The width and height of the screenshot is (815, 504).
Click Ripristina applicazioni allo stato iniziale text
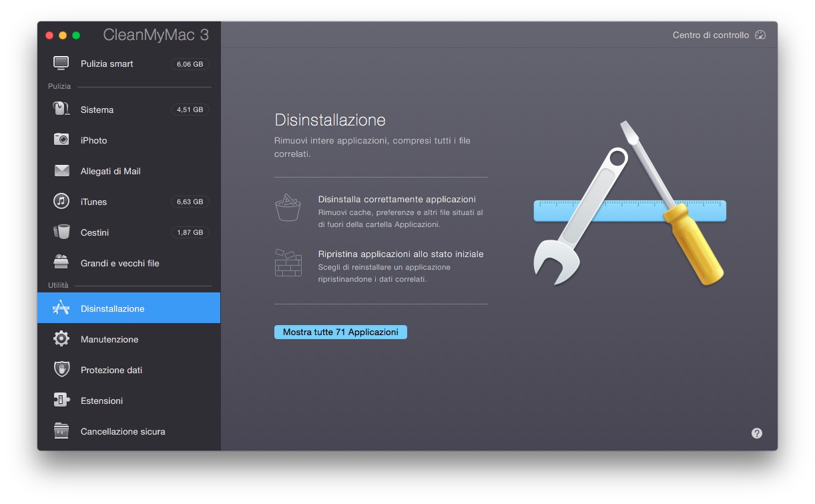(400, 254)
